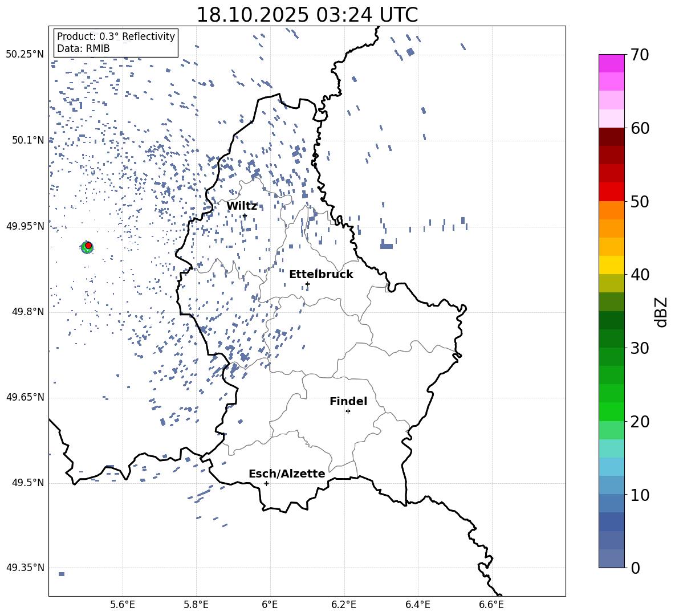Viewport: 675px width, 616px height.
Task: Click the Ettelbruck city label
Action: click(321, 275)
